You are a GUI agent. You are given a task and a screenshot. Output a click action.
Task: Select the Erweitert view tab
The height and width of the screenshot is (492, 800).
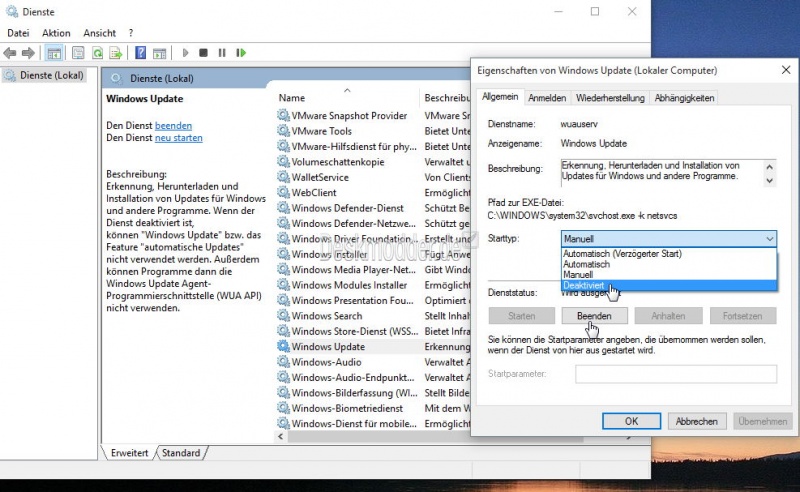point(129,453)
